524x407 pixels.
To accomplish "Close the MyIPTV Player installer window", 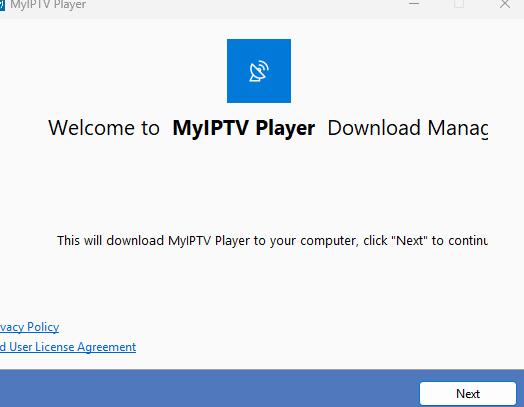I will 505,4.
